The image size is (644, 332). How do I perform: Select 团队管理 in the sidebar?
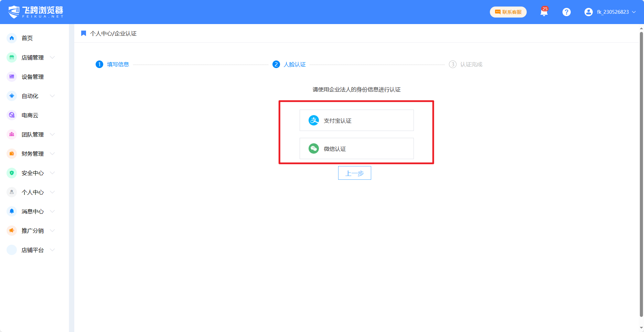(32, 134)
